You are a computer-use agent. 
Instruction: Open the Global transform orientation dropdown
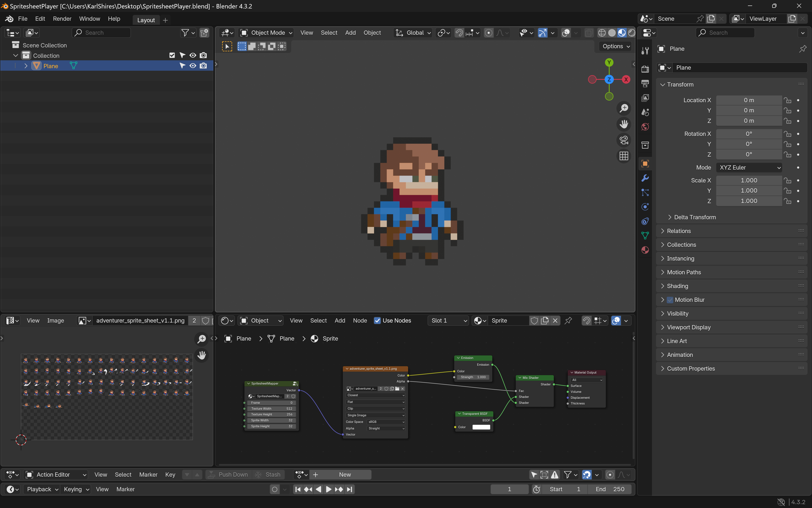tap(413, 33)
